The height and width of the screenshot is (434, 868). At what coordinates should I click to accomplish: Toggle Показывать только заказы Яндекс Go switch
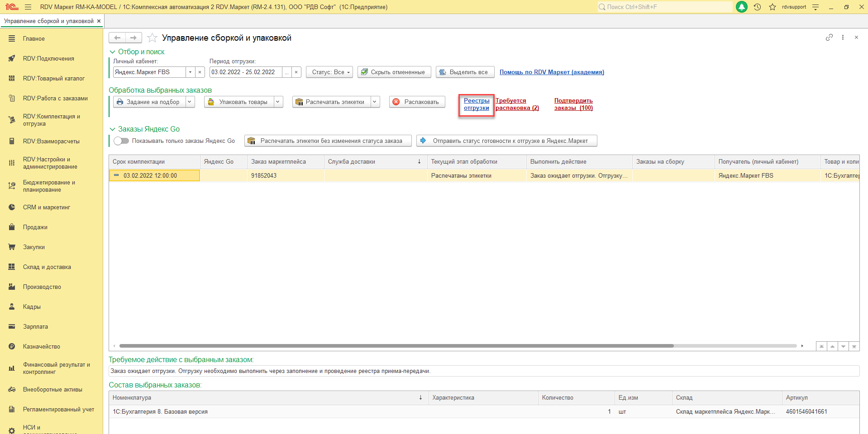click(121, 141)
